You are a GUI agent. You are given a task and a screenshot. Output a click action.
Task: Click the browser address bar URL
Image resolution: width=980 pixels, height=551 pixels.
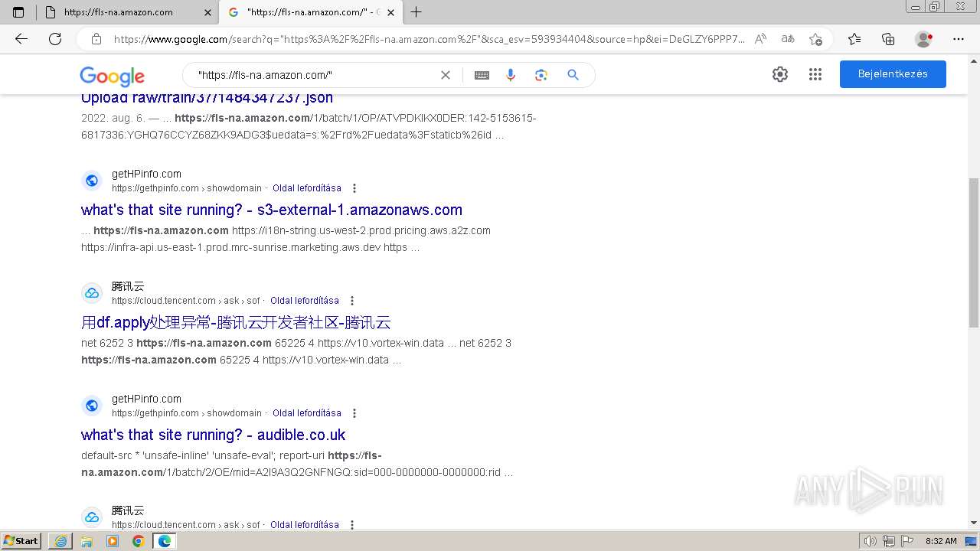point(429,39)
